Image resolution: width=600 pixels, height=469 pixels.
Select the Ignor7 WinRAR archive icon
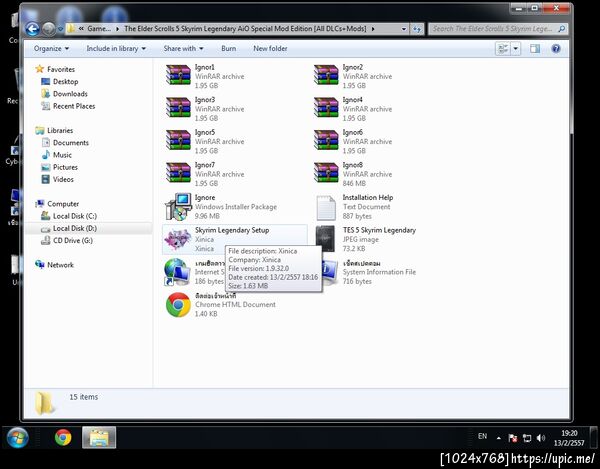click(178, 173)
